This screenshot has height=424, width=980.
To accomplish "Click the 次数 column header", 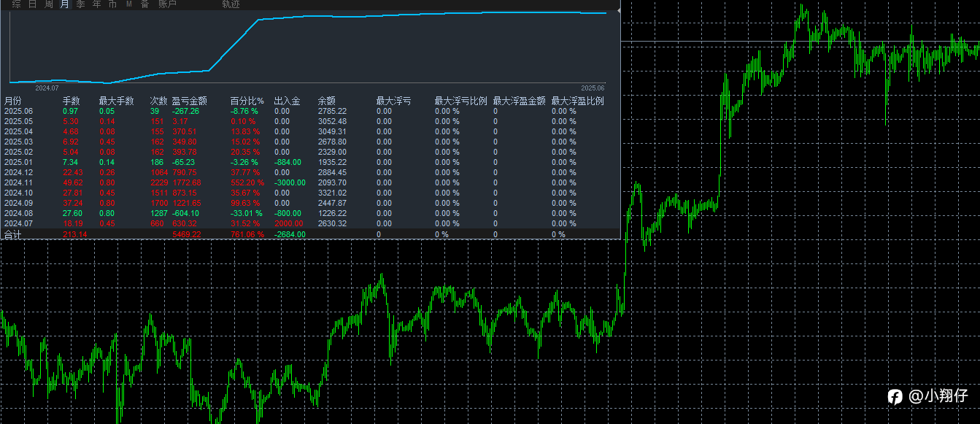I will point(159,101).
